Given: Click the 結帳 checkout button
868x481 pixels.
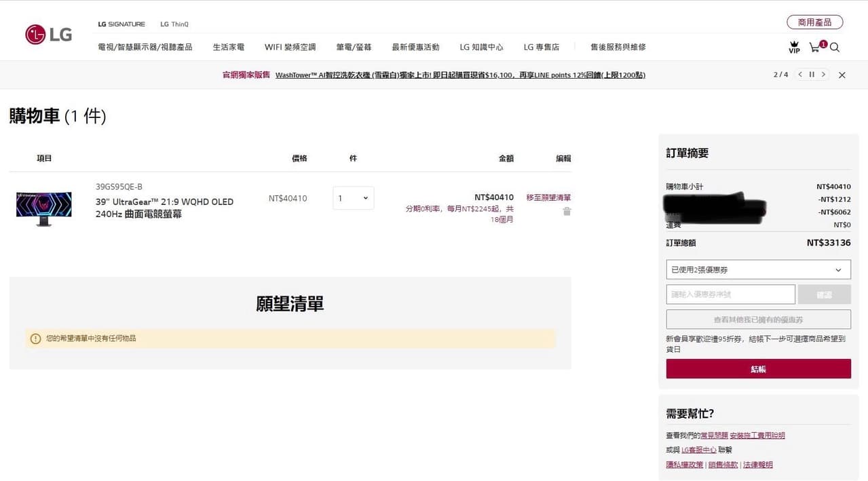Looking at the screenshot, I should (x=758, y=369).
